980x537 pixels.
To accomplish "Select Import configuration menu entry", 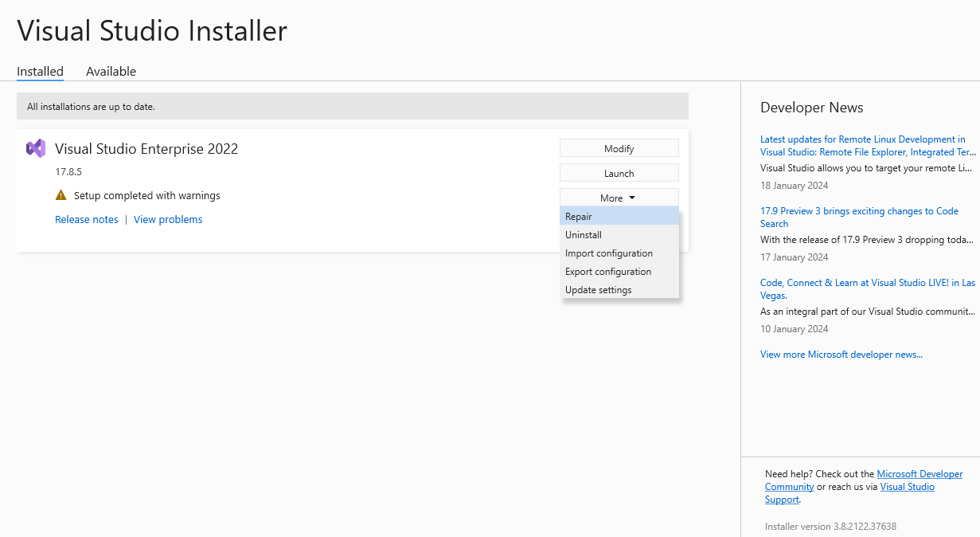I will tap(619, 253).
